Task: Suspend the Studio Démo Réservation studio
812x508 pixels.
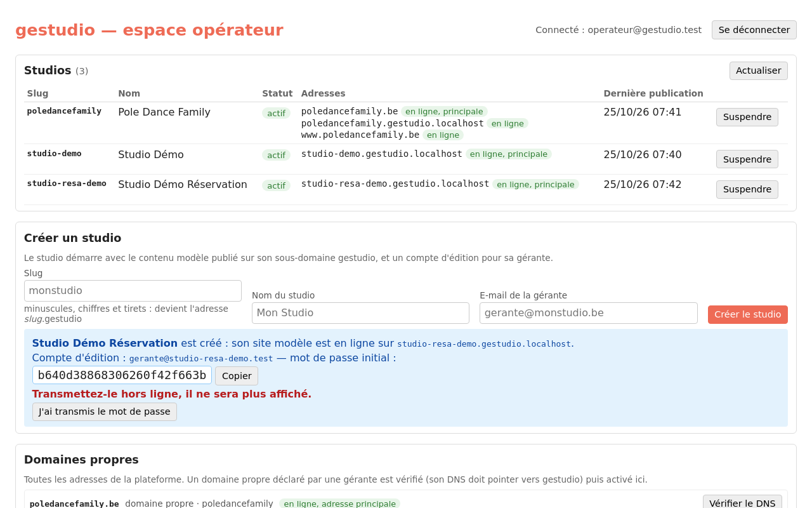Action: (747, 189)
